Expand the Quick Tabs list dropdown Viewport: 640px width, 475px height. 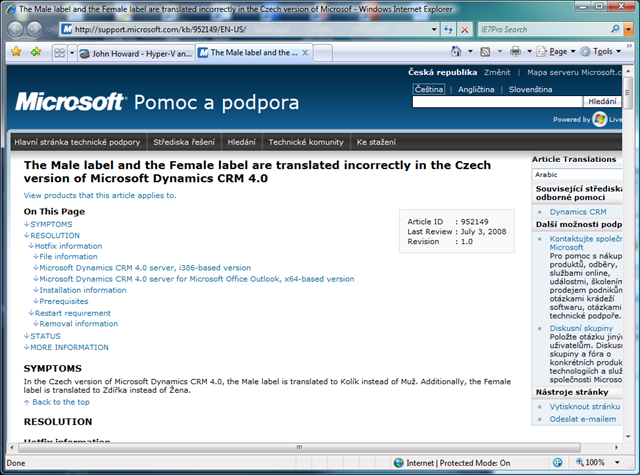click(x=72, y=53)
